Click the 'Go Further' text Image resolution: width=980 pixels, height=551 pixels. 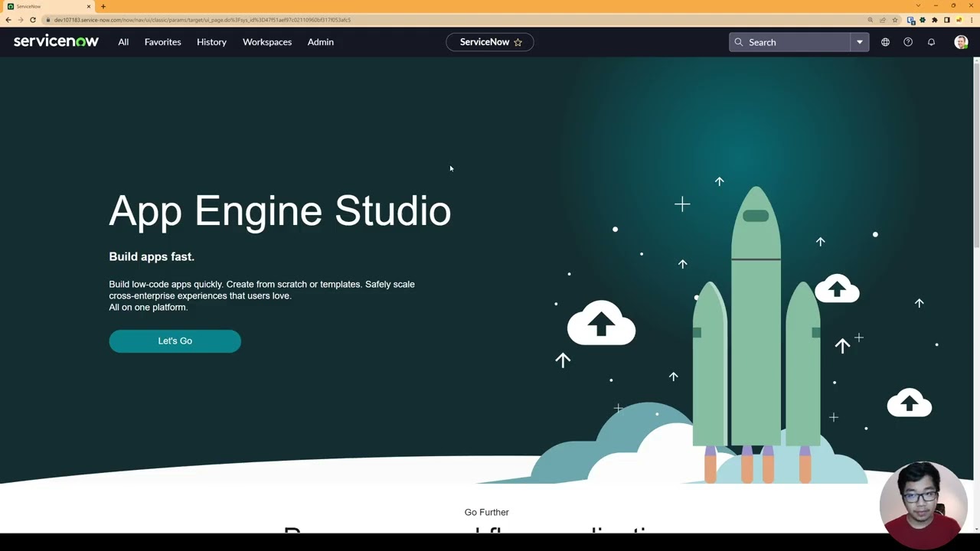tap(486, 512)
